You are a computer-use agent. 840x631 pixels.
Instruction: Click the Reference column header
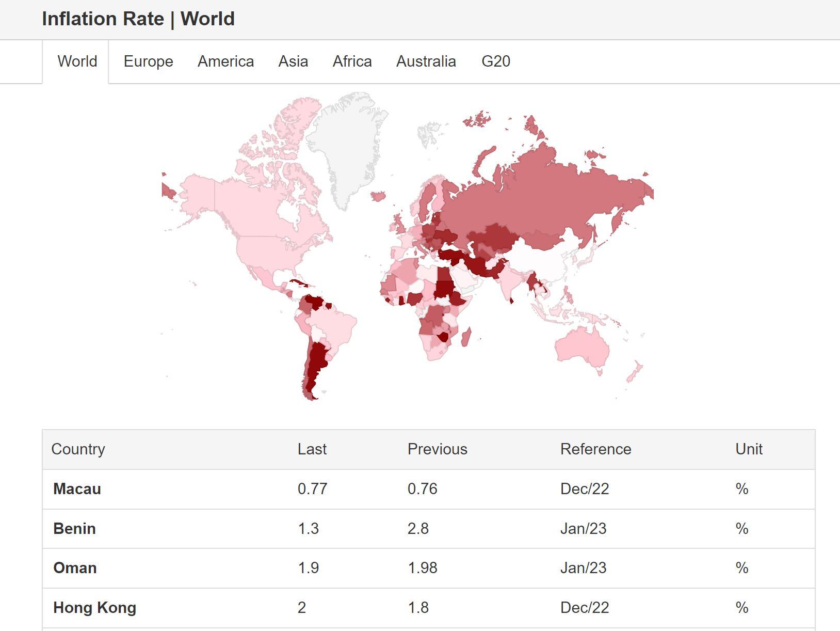click(x=595, y=449)
